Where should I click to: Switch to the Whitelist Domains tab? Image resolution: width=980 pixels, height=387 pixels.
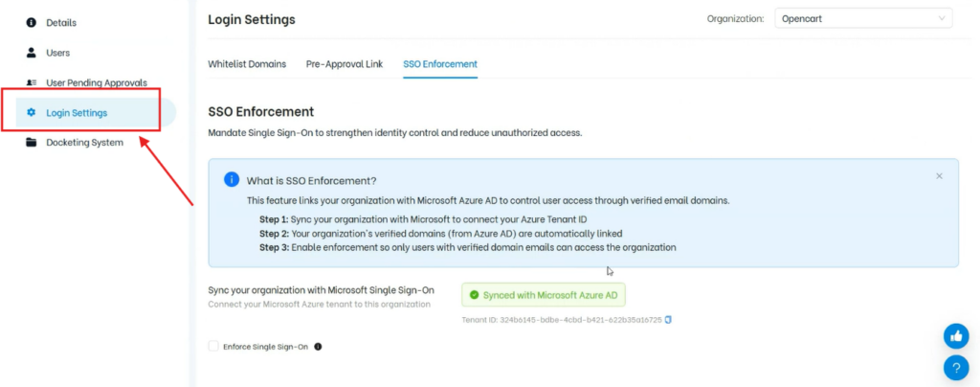pos(247,64)
